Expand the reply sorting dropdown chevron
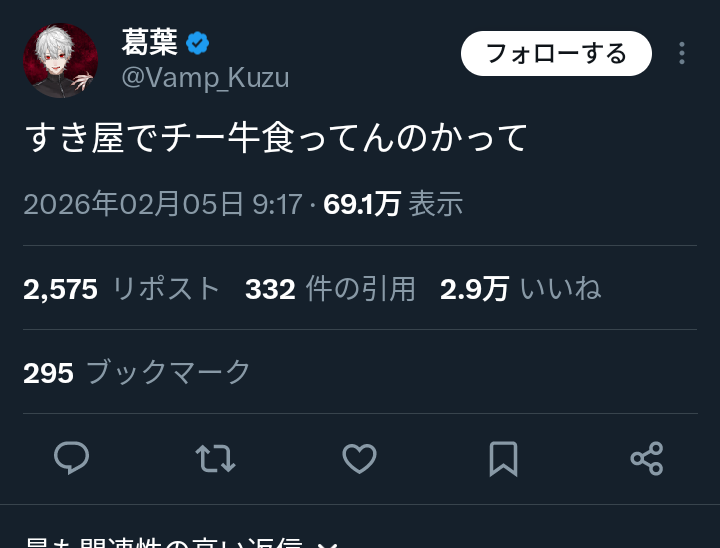The width and height of the screenshot is (720, 548). coord(327,545)
